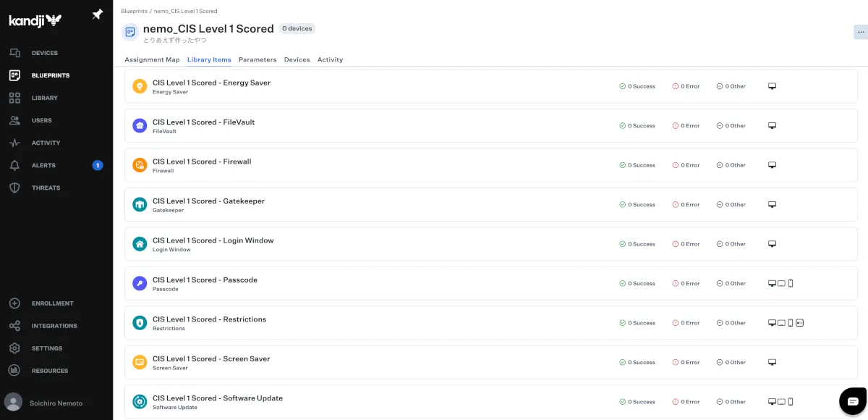The width and height of the screenshot is (868, 420).
Task: Open CIS Level 1 Scored - Login Window
Action: coord(213,240)
